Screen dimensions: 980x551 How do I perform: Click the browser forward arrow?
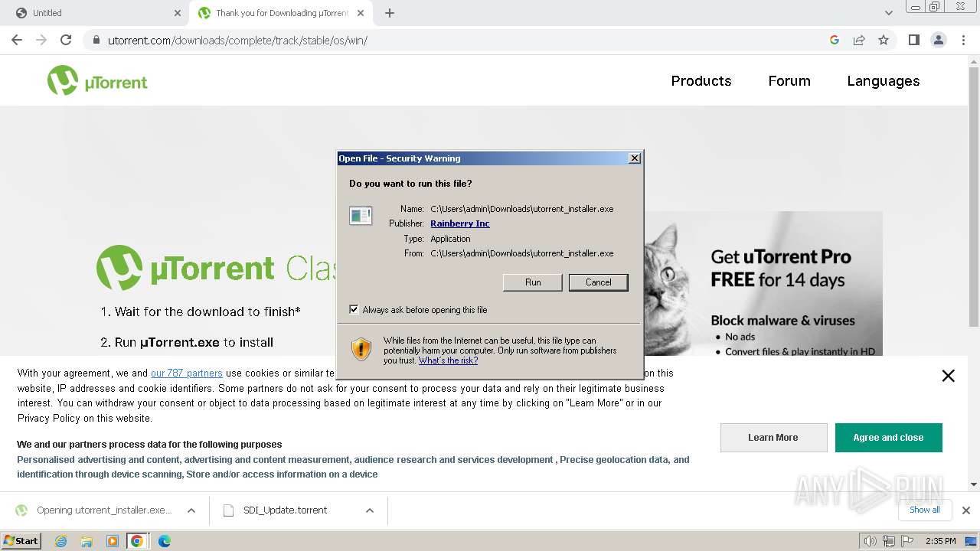tap(41, 40)
